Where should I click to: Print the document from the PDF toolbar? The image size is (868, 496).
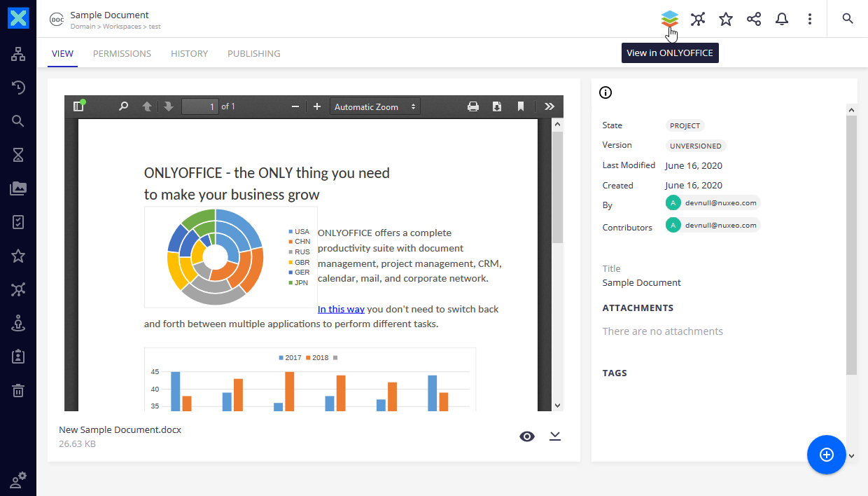point(473,106)
